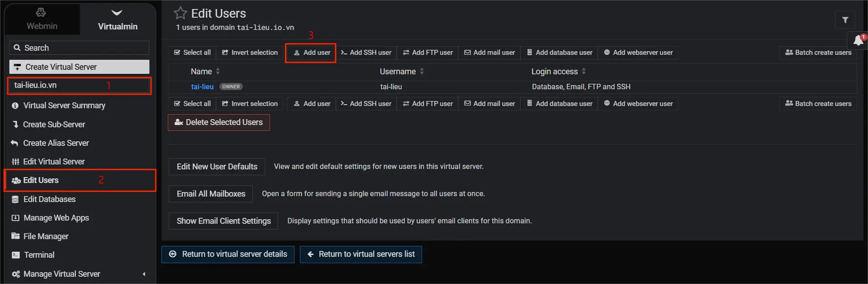The image size is (868, 284).
Task: Click bottom Add FTP user button
Action: tap(428, 104)
